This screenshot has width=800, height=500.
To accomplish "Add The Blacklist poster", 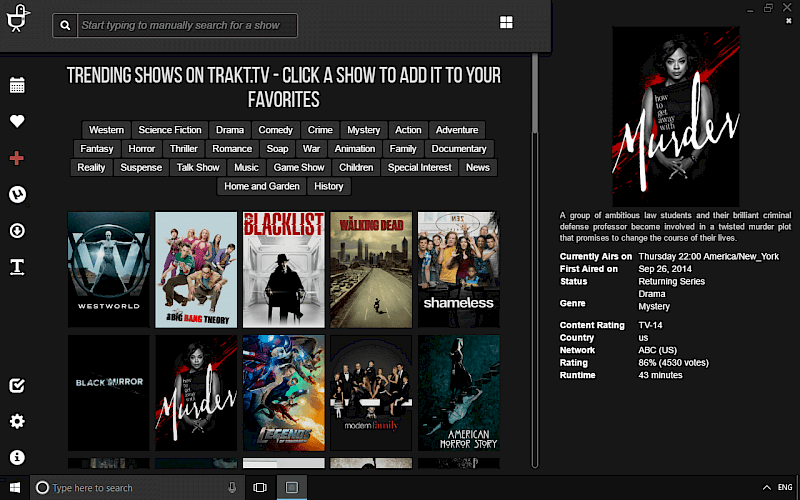I will click(284, 269).
